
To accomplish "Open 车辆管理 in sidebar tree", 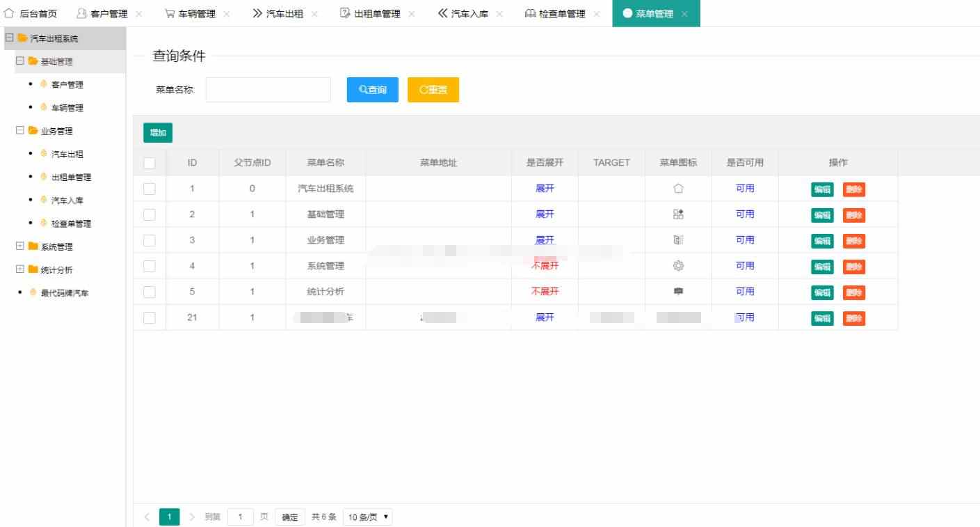I will (67, 108).
